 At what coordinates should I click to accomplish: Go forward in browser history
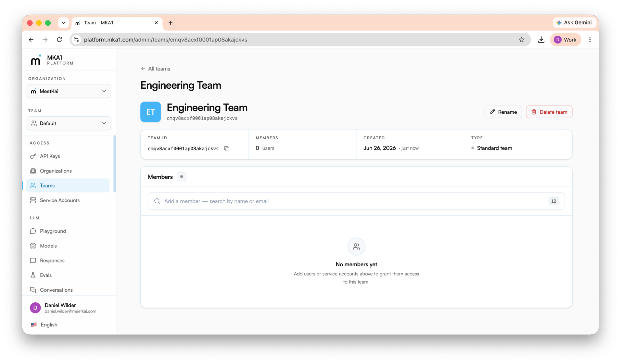[45, 40]
